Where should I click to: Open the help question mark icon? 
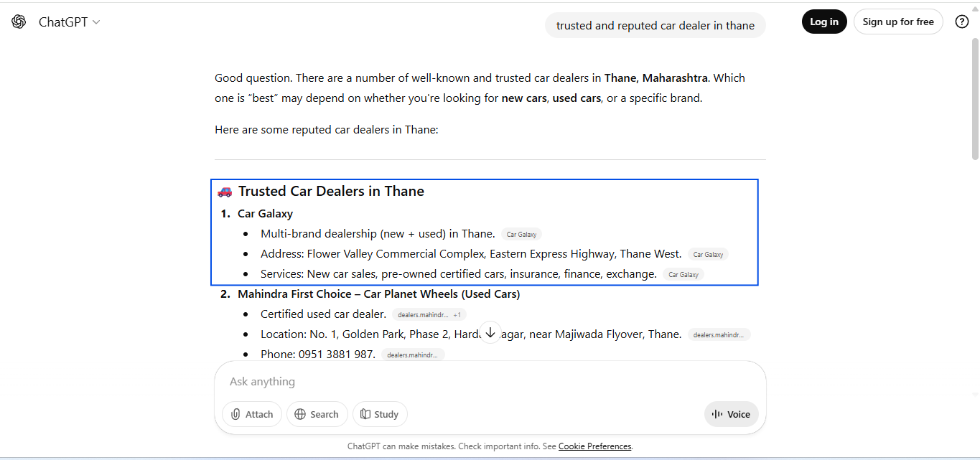(x=961, y=22)
